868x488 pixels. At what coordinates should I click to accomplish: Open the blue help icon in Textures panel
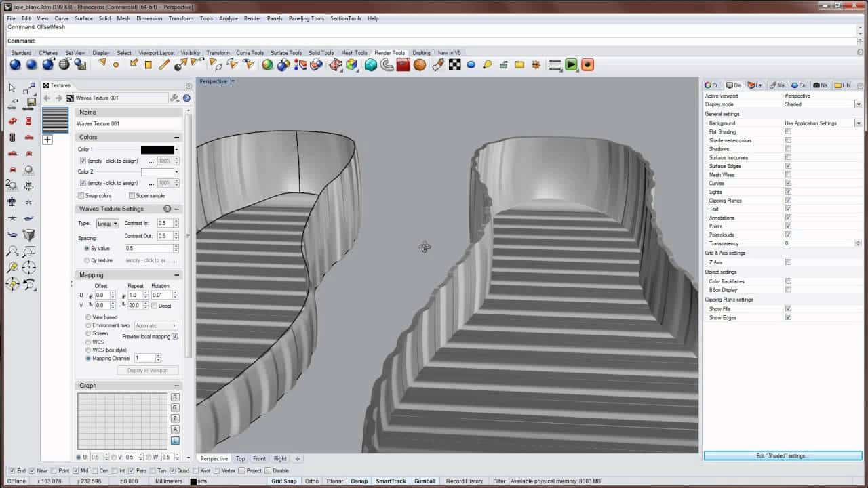pyautogui.click(x=186, y=98)
